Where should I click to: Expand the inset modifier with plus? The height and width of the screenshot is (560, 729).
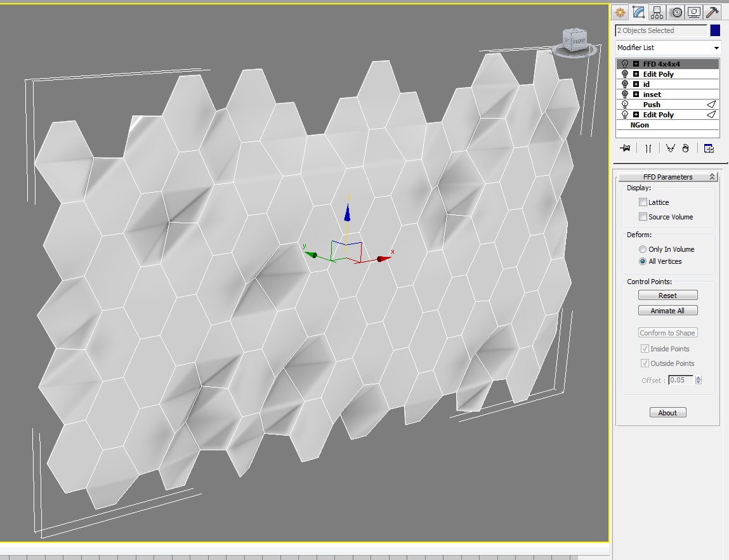coord(636,94)
